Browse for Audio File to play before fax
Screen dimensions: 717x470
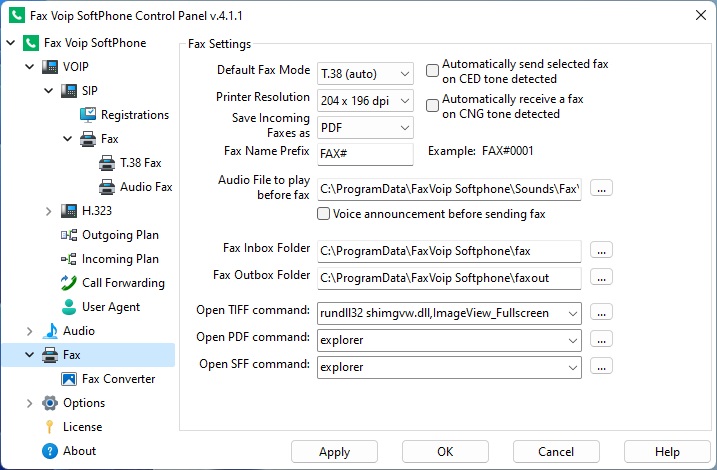(601, 188)
